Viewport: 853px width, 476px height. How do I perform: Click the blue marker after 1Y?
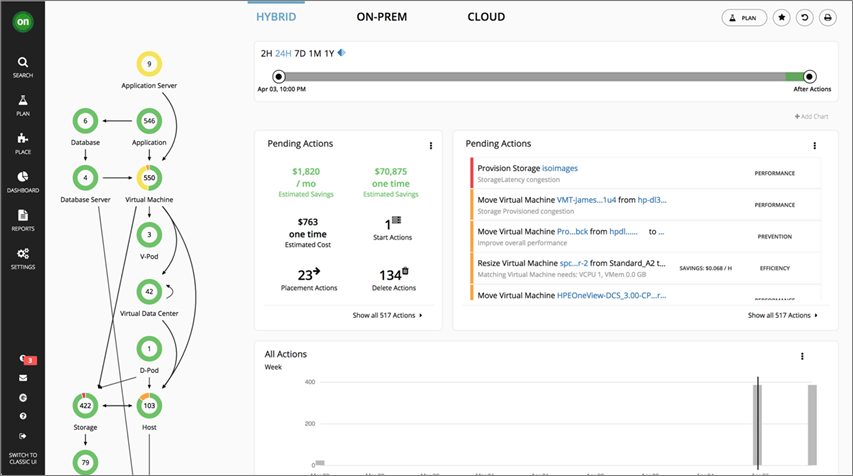(342, 53)
